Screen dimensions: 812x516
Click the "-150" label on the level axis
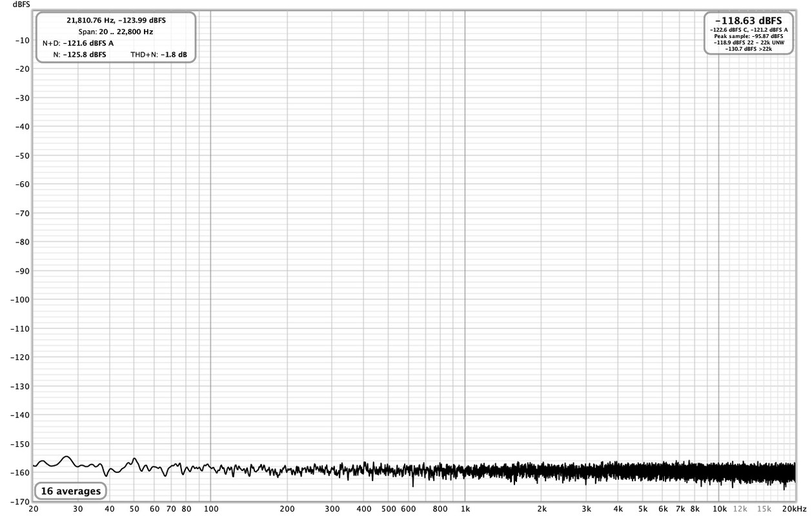21,444
